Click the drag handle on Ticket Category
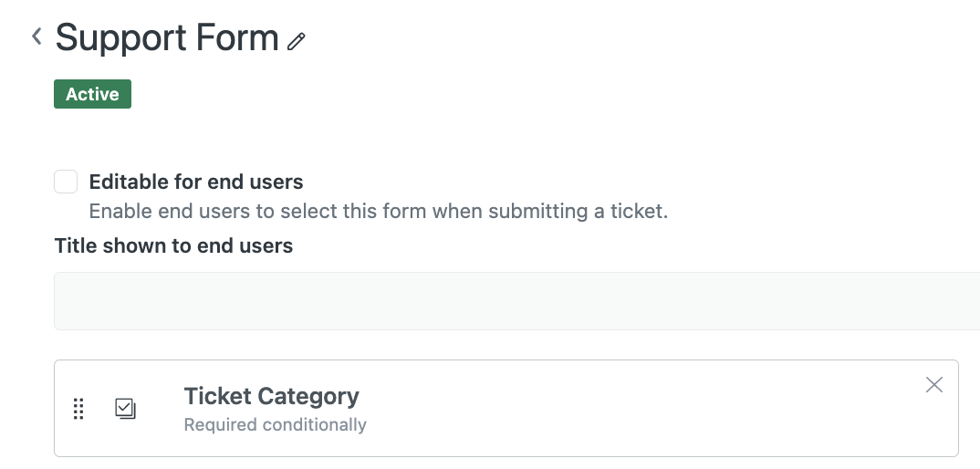 (78, 409)
